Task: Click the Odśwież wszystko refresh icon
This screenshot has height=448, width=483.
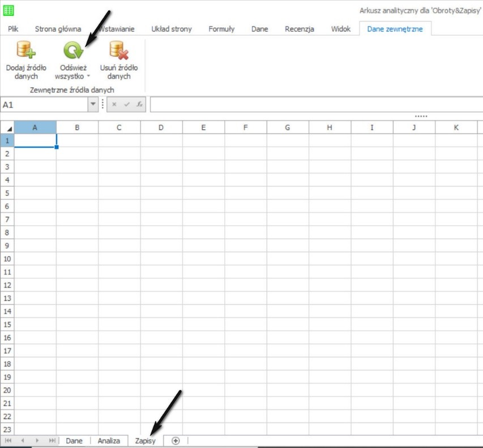Action: 73,50
